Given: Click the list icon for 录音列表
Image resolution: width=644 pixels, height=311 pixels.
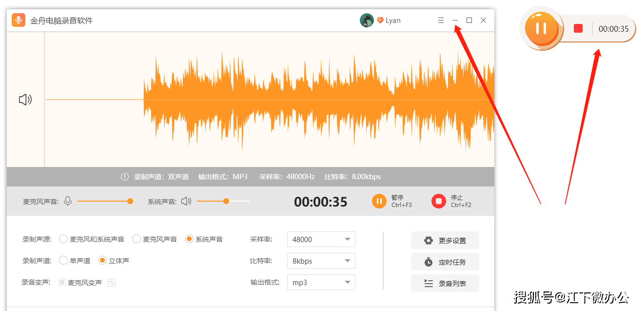Looking at the screenshot, I should [x=428, y=283].
